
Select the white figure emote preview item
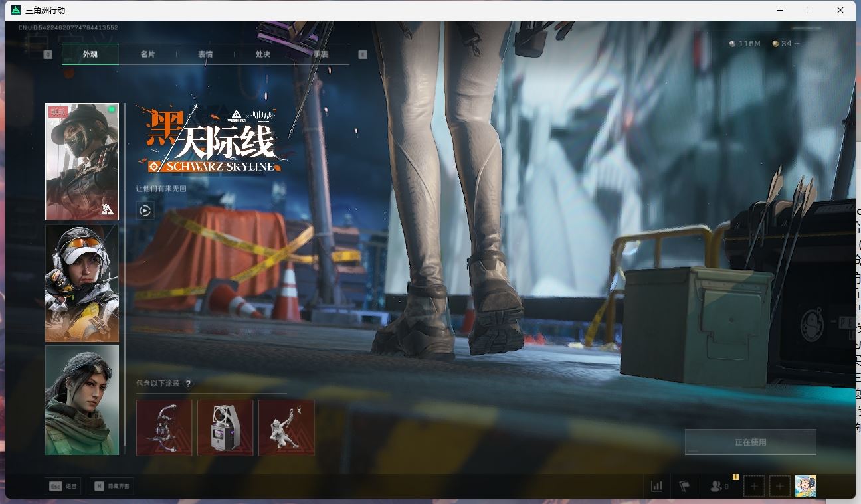tap(286, 428)
